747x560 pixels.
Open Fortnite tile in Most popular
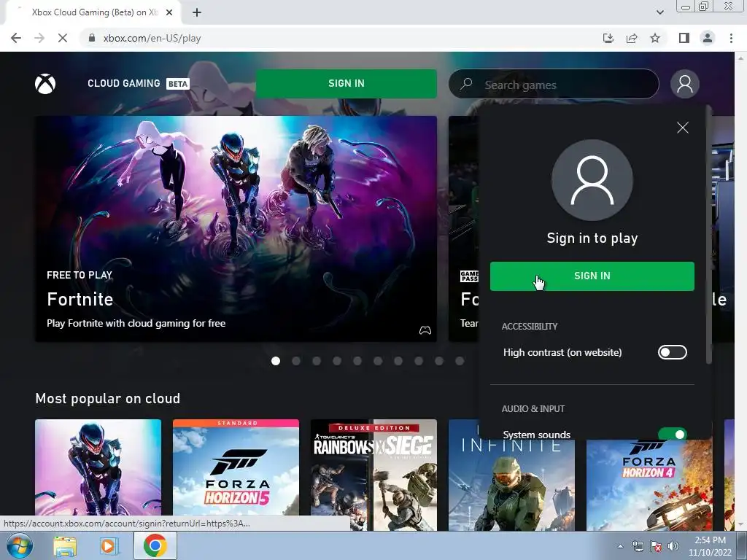pos(98,474)
